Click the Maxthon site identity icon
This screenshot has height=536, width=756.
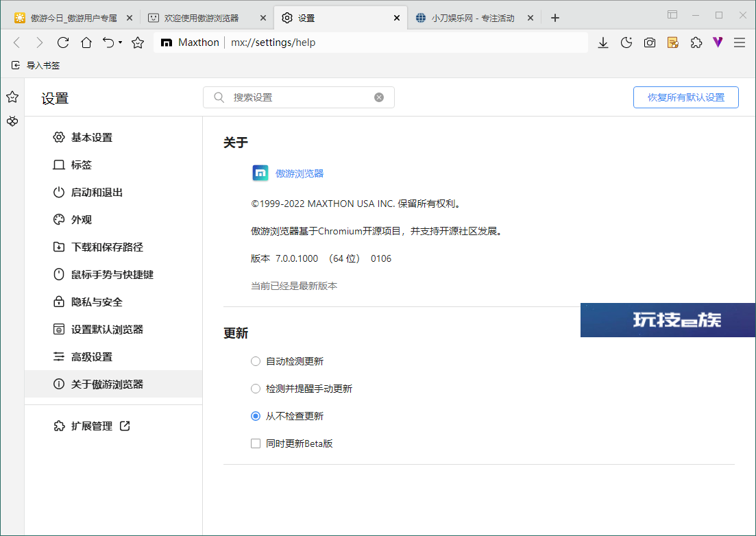tap(167, 43)
